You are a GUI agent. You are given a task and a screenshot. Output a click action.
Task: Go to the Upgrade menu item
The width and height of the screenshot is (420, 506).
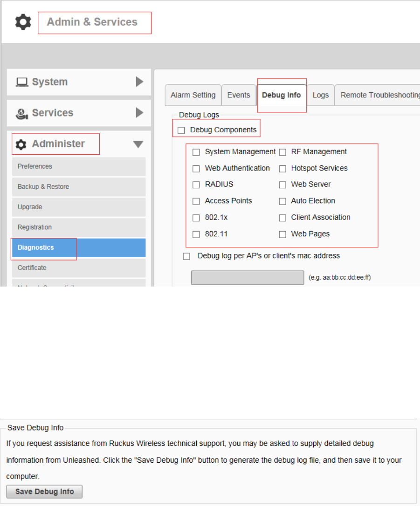point(79,207)
